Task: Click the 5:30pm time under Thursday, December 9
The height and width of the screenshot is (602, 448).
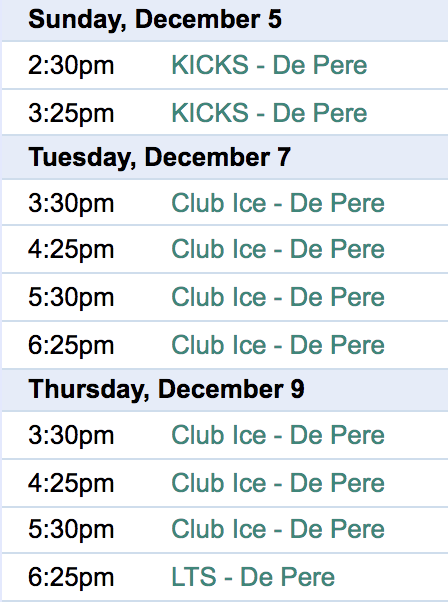Action: [71, 530]
